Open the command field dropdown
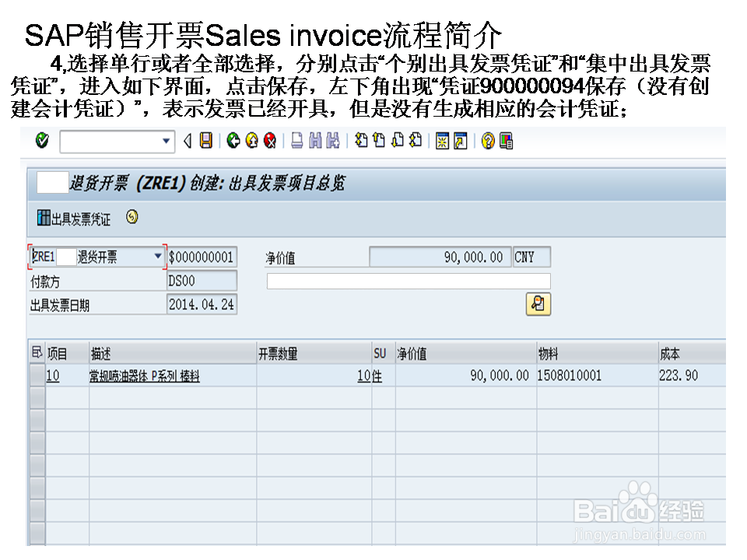 (166, 141)
